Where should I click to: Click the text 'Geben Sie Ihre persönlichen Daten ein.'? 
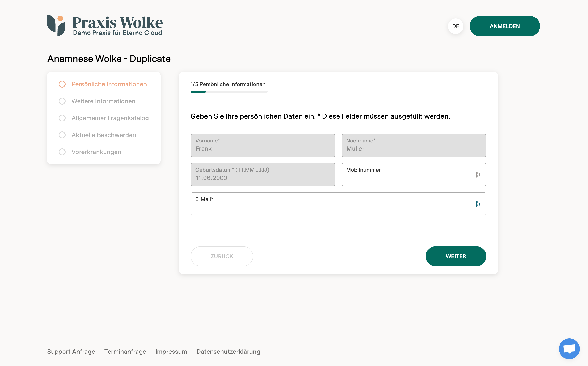pyautogui.click(x=253, y=116)
